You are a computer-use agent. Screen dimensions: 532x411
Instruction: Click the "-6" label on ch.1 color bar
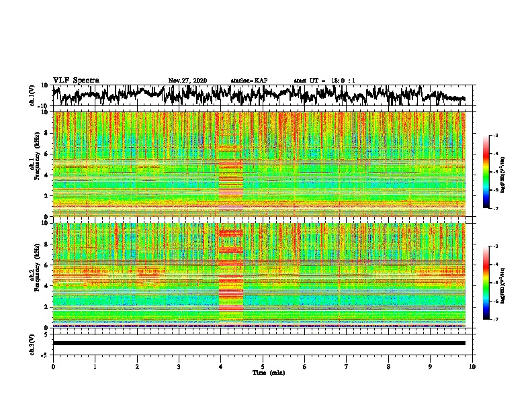click(496, 190)
